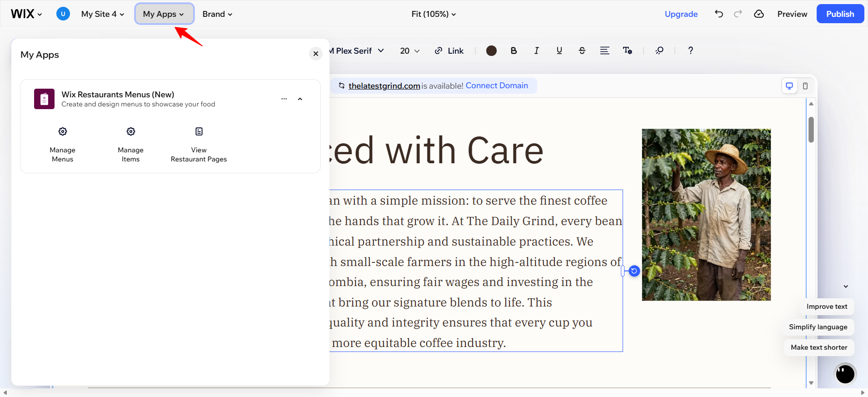Click the vertical scrollbar thumb
868x397 pixels.
pyautogui.click(x=811, y=130)
